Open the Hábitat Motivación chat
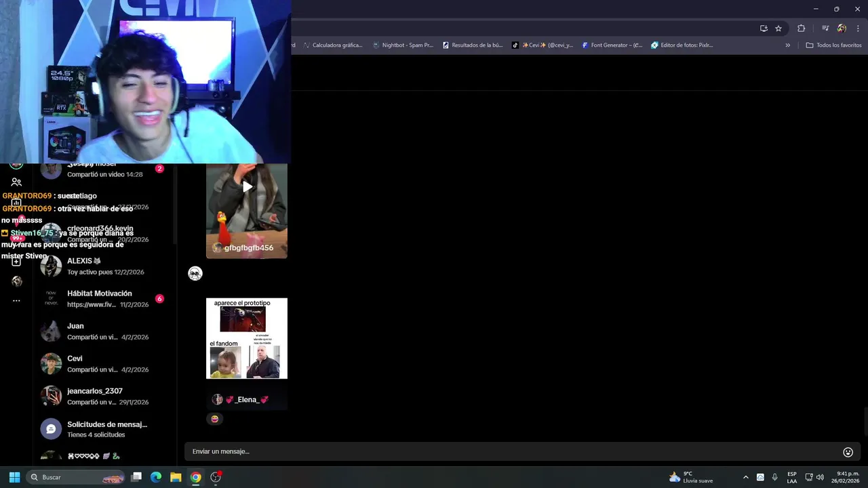 coord(104,299)
